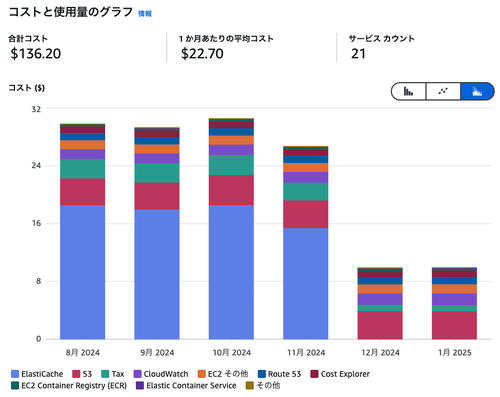Click the S3 segment of 1月 2025 bar
This screenshot has width=500, height=397.
click(454, 325)
